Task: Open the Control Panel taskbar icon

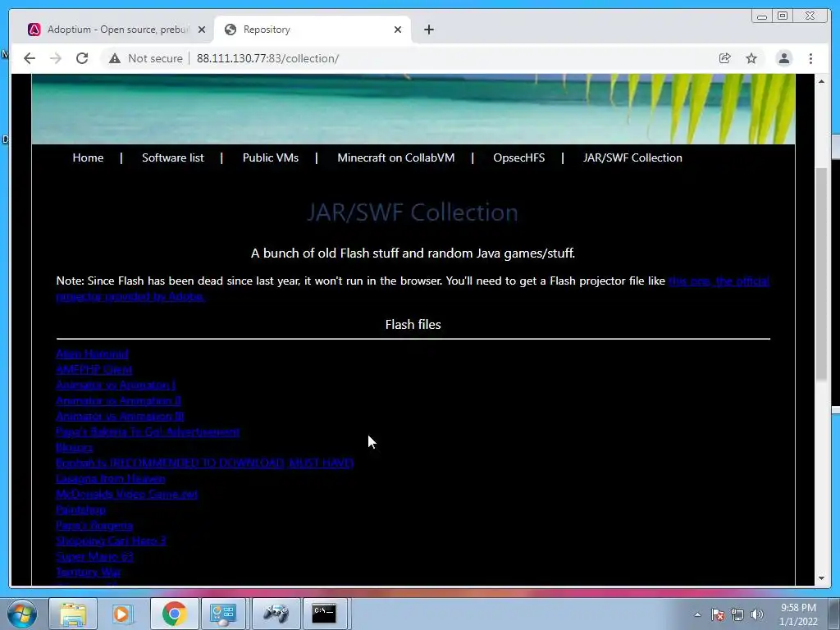Action: pos(223,614)
